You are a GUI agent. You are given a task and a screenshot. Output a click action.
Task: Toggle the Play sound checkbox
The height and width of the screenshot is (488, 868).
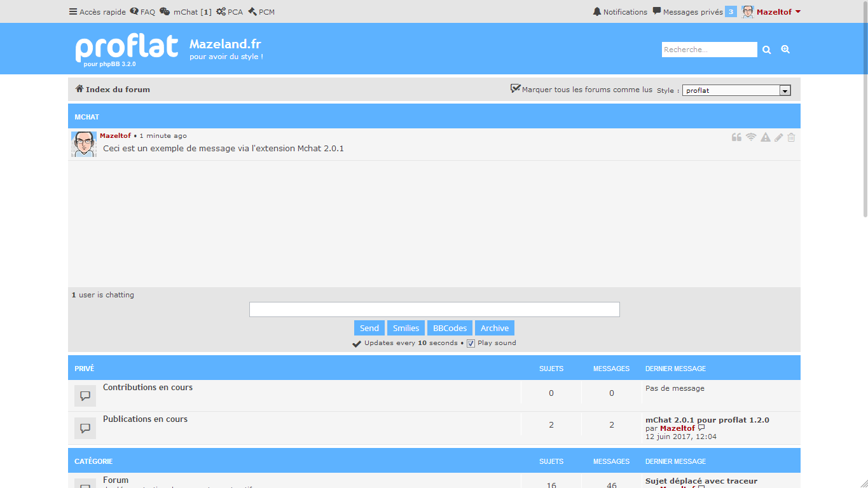[x=471, y=343]
